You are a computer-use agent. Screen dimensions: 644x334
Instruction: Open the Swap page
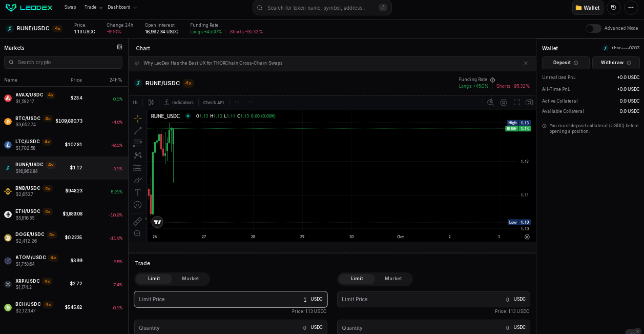(70, 7)
